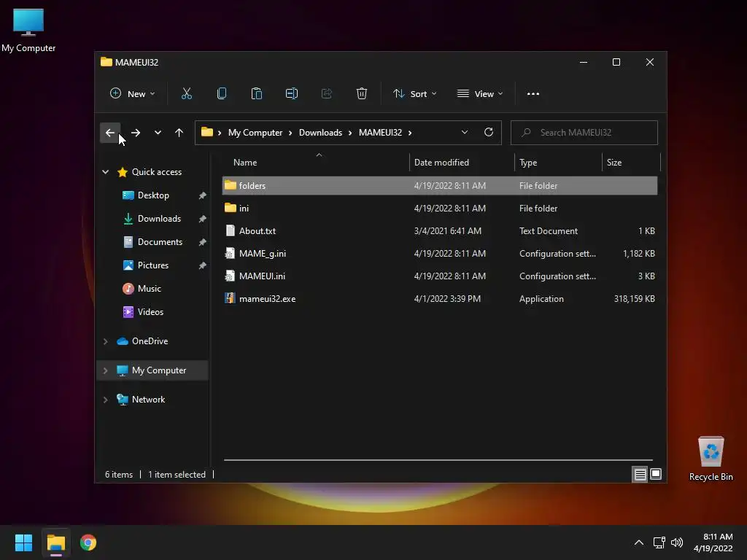Select the ini folder row

440,208
